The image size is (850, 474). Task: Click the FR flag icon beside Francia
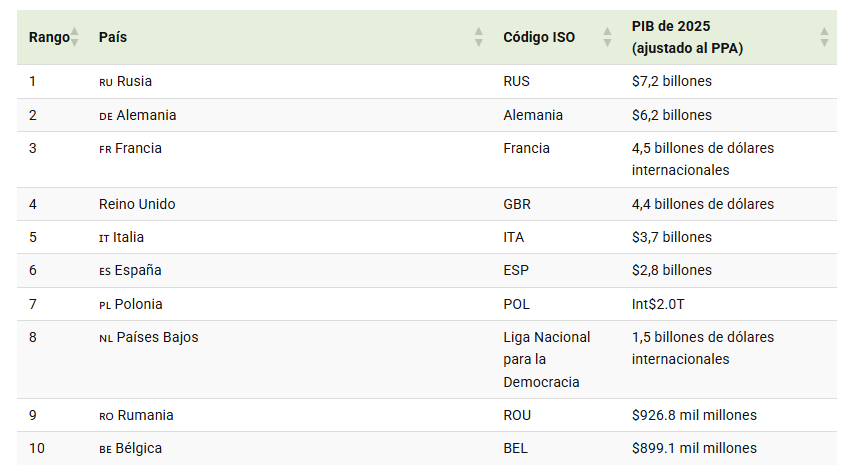tap(105, 149)
